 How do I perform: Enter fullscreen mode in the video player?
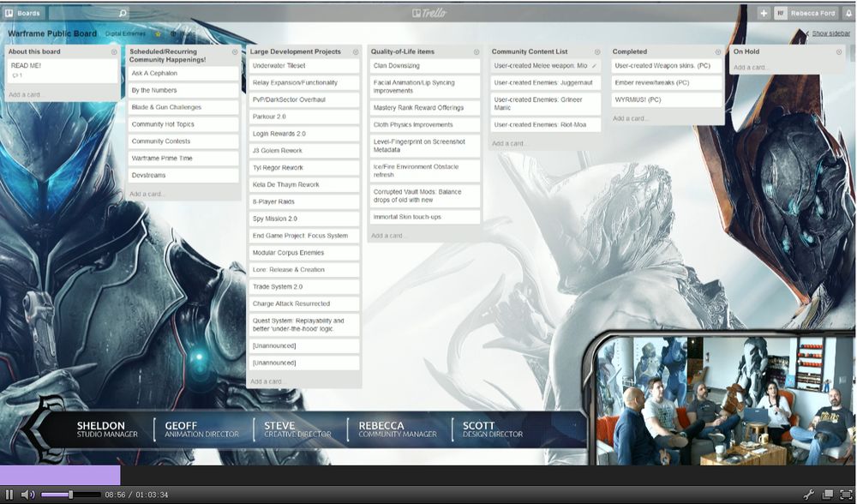(846, 495)
